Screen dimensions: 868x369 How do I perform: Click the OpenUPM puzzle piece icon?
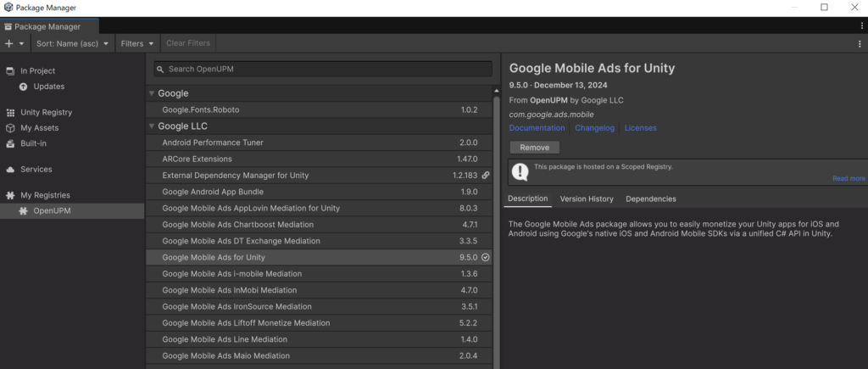(23, 210)
